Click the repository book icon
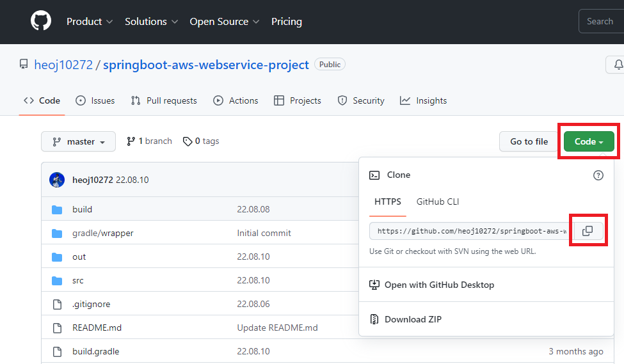624x364 pixels. [x=24, y=64]
